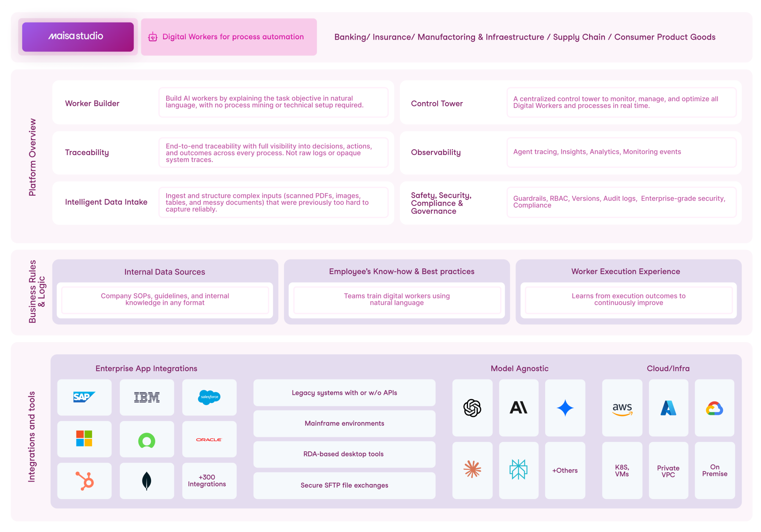Click the Anthropic AI logo
The width and height of the screenshot is (761, 532).
coord(518,408)
